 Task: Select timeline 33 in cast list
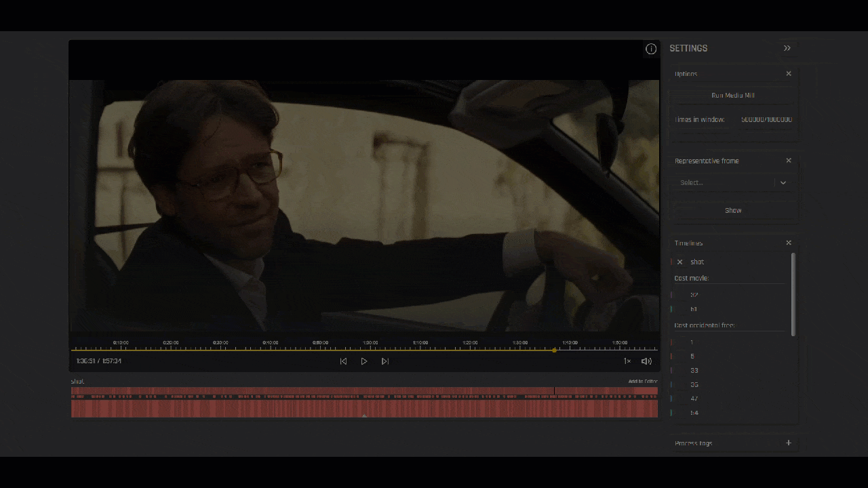tap(694, 371)
